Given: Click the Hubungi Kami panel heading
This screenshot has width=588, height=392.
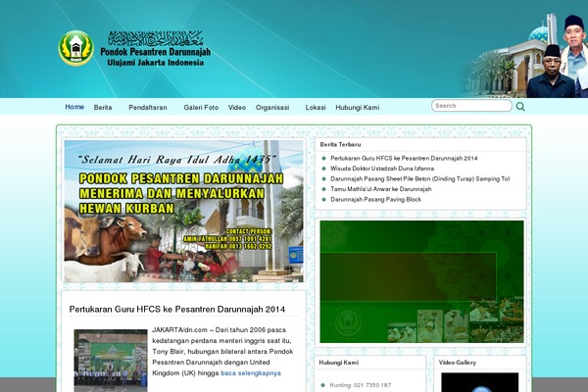Looking at the screenshot, I should pyautogui.click(x=339, y=363).
